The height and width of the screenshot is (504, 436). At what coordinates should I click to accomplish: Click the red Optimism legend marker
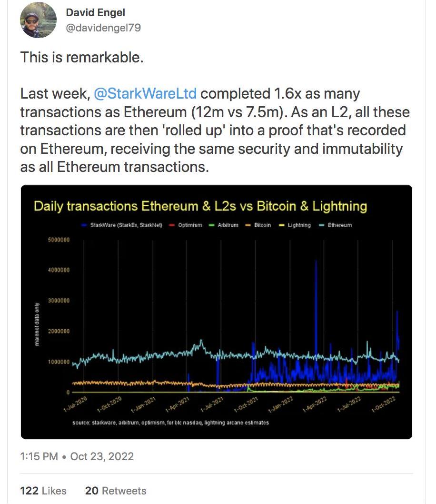tap(172, 225)
